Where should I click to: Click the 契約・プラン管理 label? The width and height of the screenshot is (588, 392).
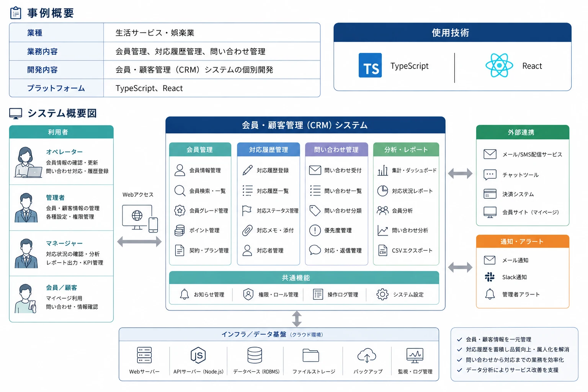click(209, 250)
